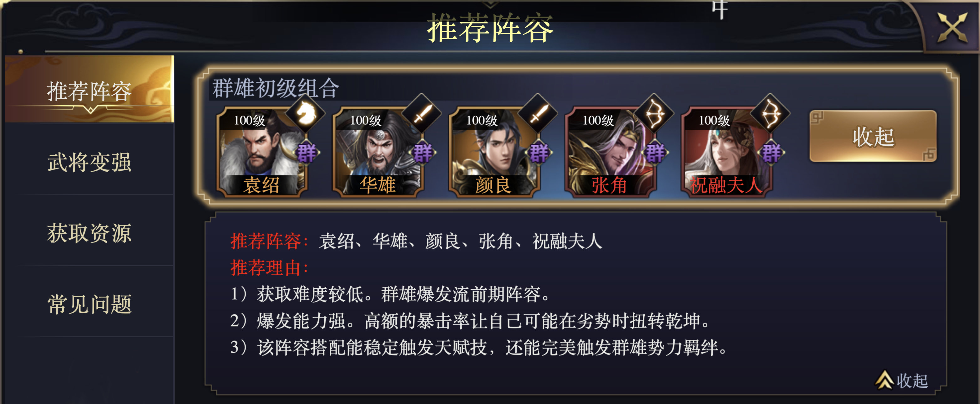Close the 推荐阵容 dialog
980x404 pixels.
(952, 27)
